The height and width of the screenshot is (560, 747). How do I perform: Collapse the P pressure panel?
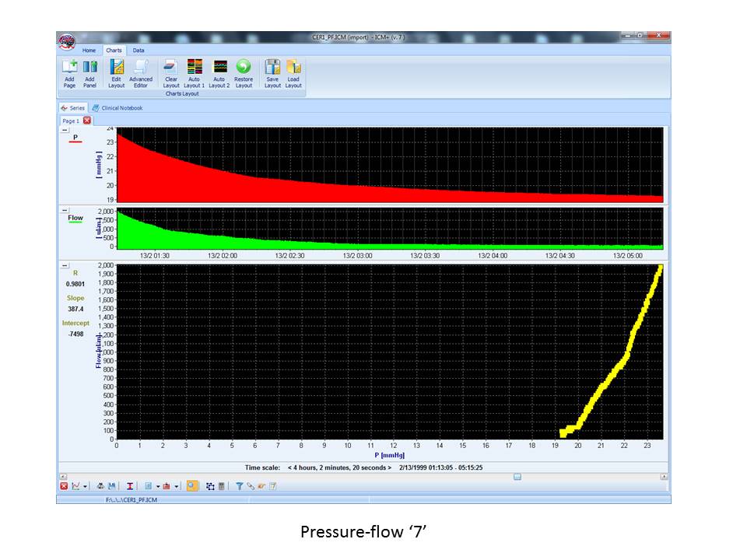tap(65, 131)
